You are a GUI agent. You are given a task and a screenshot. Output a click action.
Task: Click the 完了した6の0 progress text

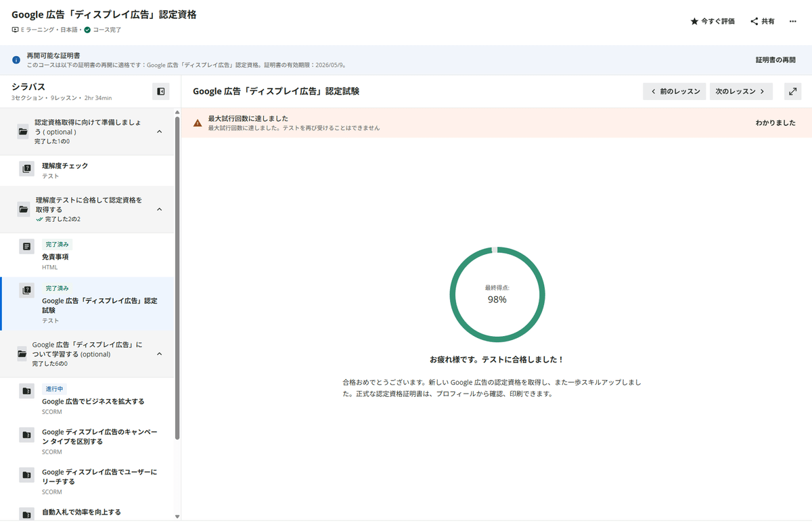point(49,364)
